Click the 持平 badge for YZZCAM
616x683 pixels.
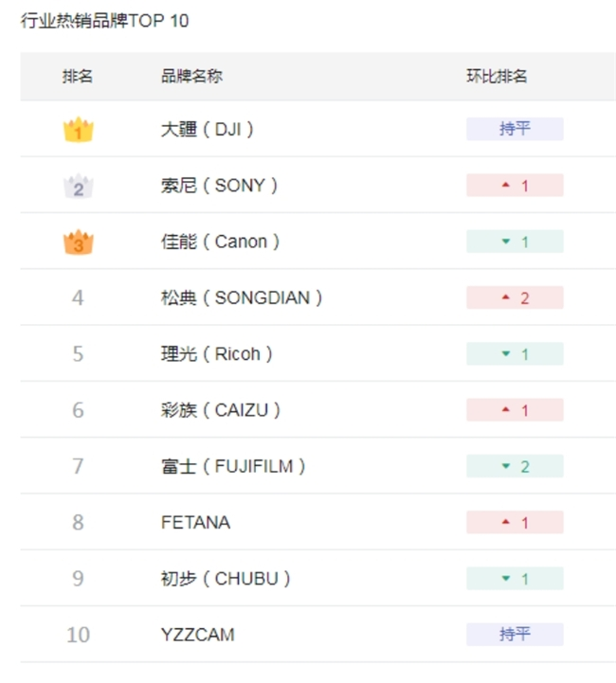click(515, 634)
